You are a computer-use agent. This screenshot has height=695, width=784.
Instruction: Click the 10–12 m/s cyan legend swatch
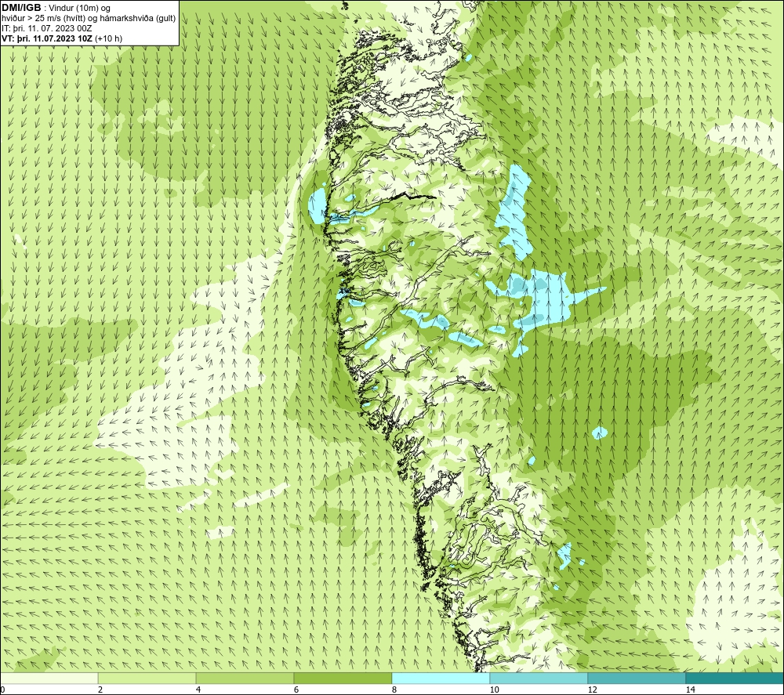pos(539,678)
